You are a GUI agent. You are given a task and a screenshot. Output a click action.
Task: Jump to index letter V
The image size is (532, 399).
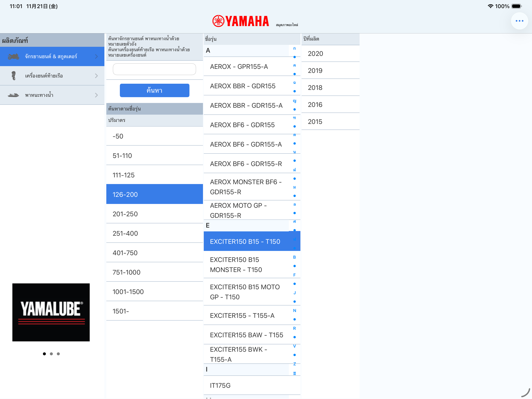point(294,346)
